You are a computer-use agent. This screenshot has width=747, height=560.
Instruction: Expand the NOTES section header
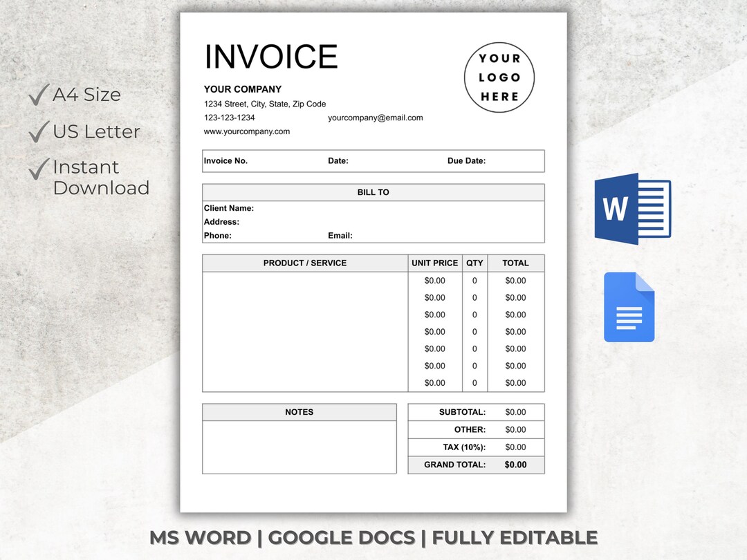coord(299,411)
